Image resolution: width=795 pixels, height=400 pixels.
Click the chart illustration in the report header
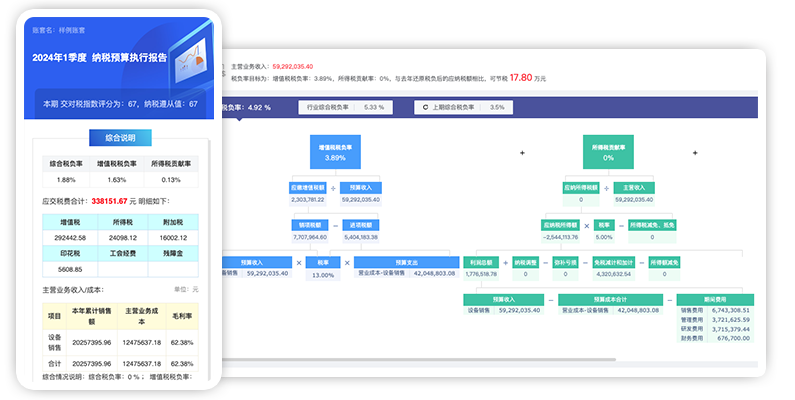(x=191, y=60)
